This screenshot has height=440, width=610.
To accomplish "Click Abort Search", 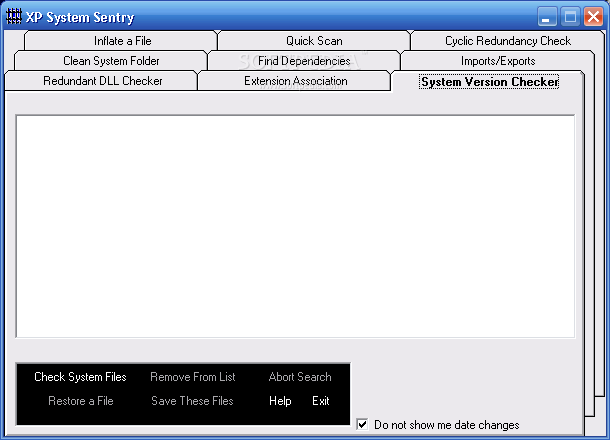I will tap(300, 377).
